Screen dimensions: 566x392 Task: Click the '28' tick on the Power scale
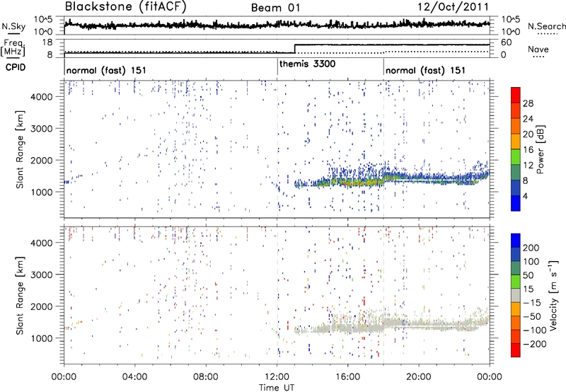pos(528,103)
